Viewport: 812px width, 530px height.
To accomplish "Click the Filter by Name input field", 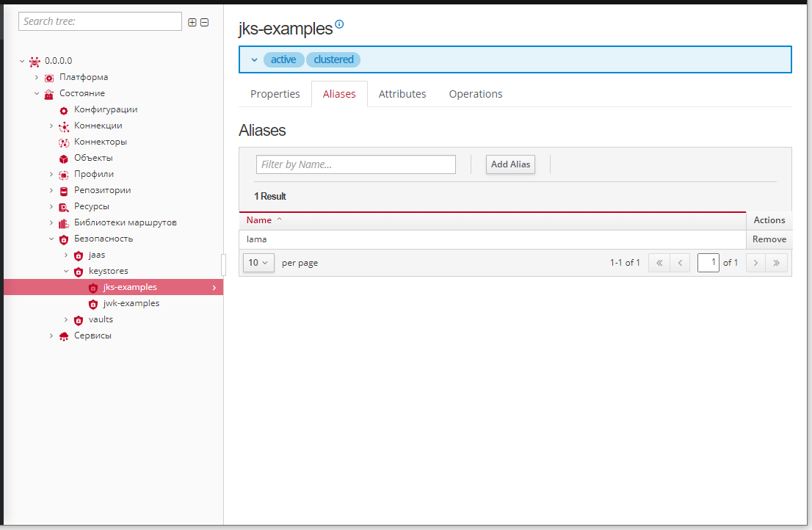I will [356, 164].
